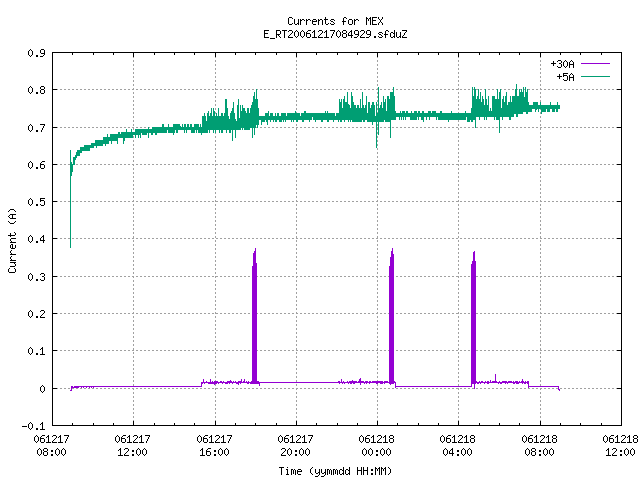Click the 0.7 y-axis tick label

[x=36, y=128]
